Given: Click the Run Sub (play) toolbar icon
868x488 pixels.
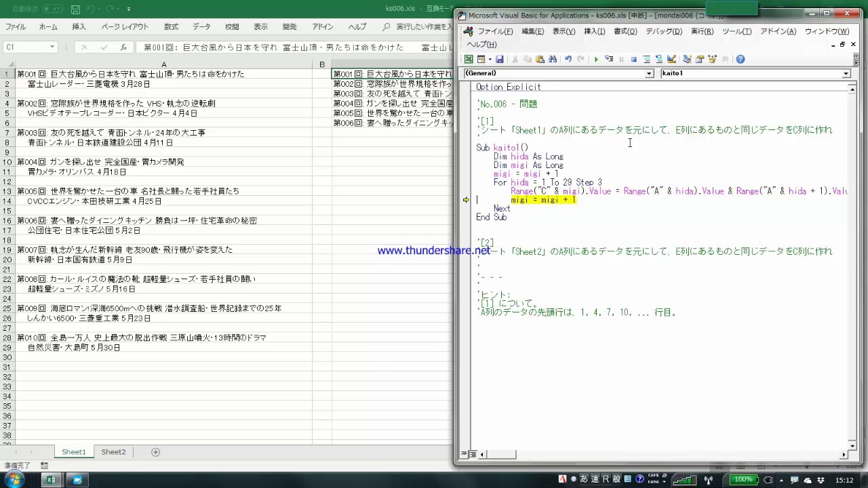Looking at the screenshot, I should [596, 60].
